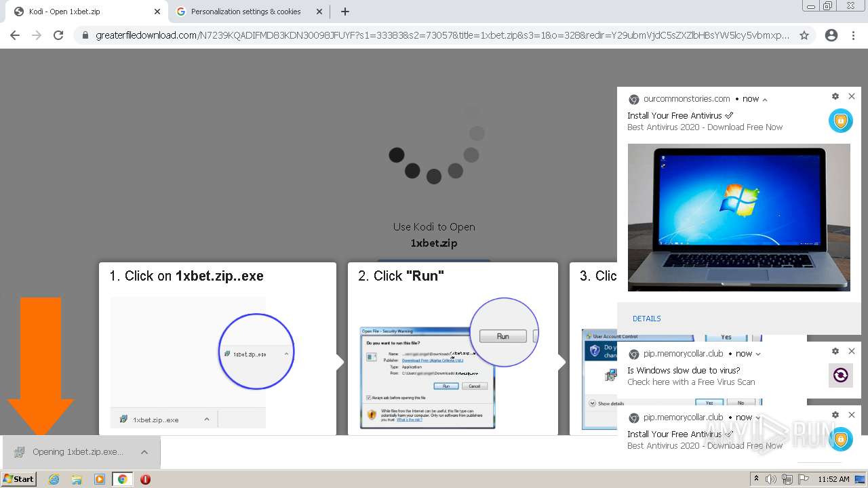Expand options chevron for the 1xbet.zip.exe download
868x488 pixels.
tap(144, 452)
